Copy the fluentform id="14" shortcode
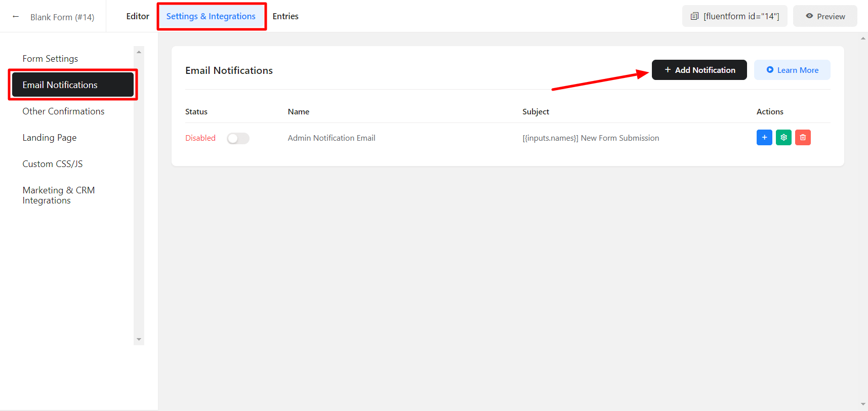 click(x=735, y=16)
